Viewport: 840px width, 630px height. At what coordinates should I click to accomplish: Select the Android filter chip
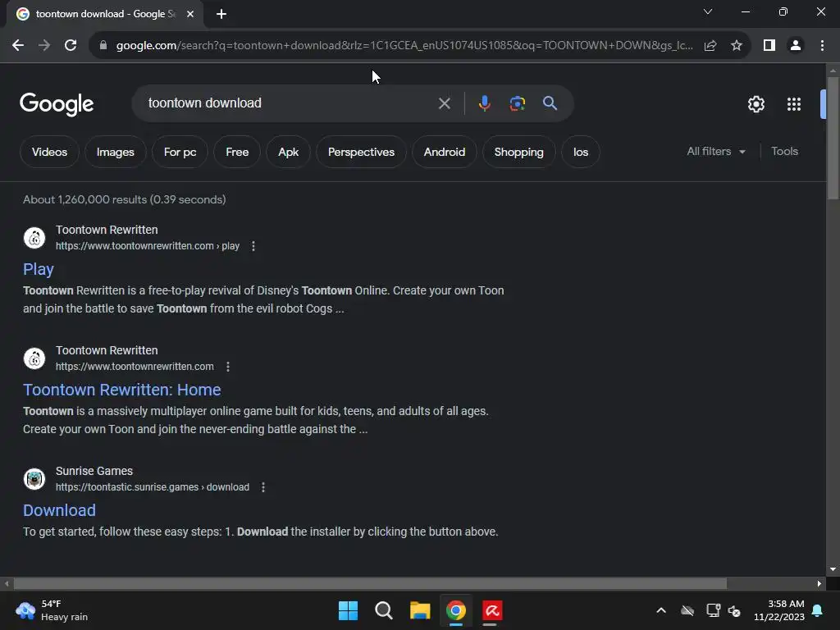[x=444, y=152]
